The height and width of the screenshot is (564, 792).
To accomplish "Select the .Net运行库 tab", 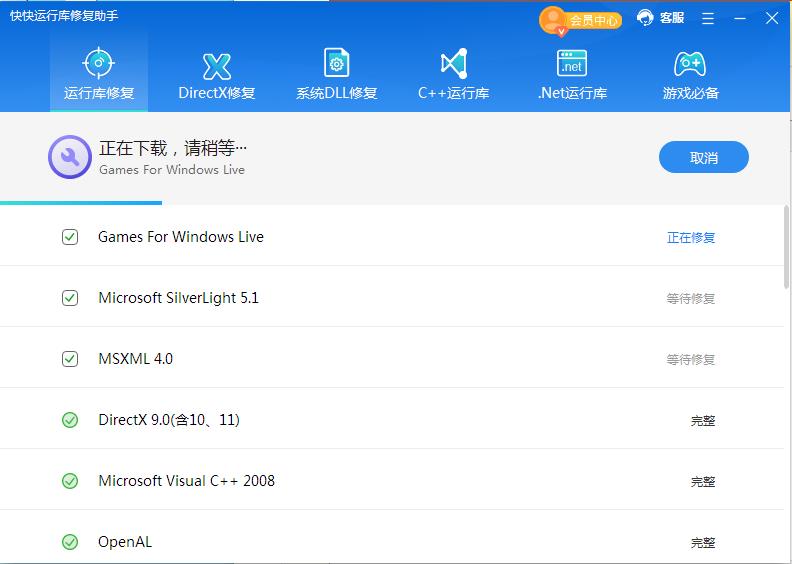I will pyautogui.click(x=572, y=73).
